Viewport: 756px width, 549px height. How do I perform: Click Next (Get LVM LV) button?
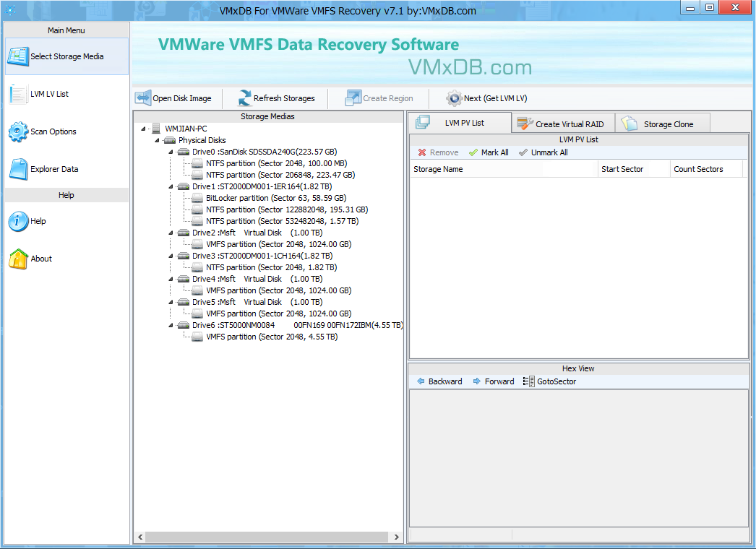(454, 98)
